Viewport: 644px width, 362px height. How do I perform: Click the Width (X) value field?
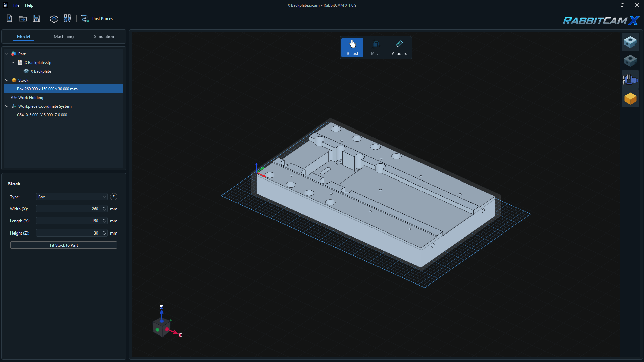pos(68,209)
